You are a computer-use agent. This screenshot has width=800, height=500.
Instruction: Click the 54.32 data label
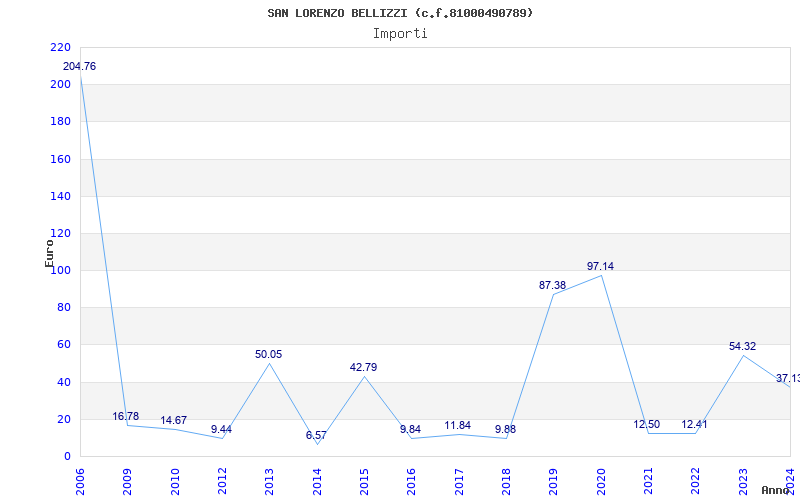[742, 346]
